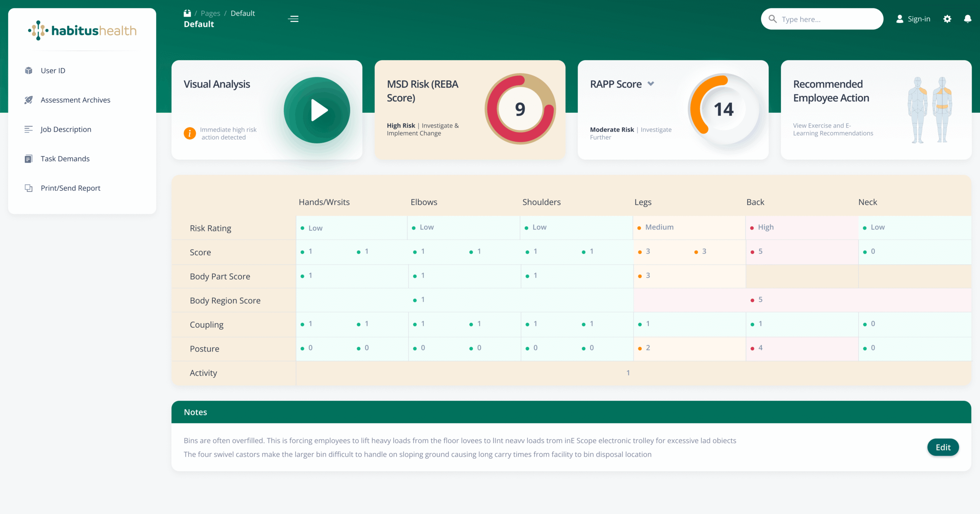Click the MSD Risk score ring gauge
Screen dimensions: 980x514
[520, 109]
